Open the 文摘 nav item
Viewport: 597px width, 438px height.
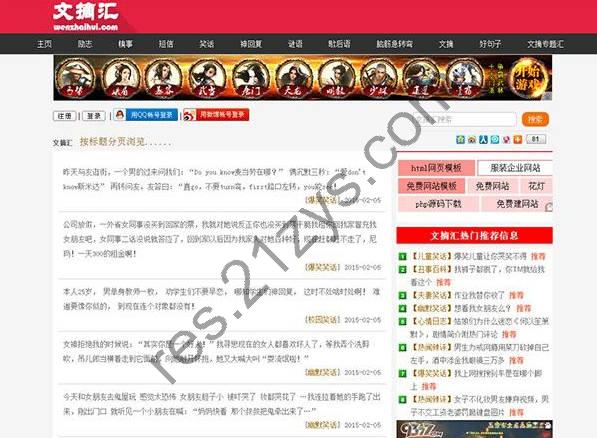(446, 44)
